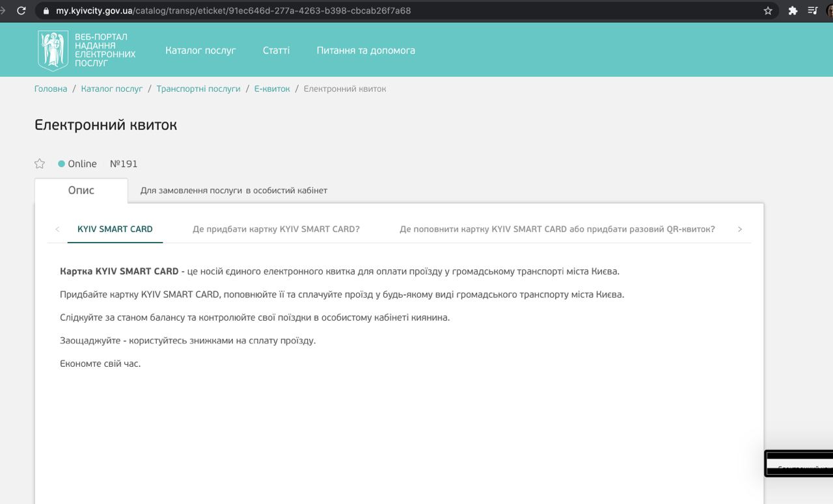Click the Електронний квиток breadcrumb text

pyautogui.click(x=345, y=88)
